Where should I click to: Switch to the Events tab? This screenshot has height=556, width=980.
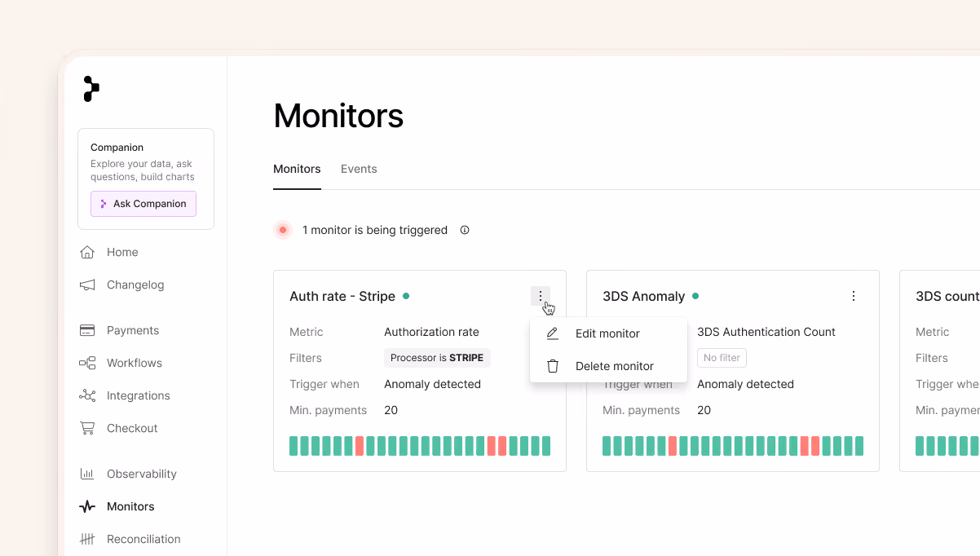tap(359, 169)
